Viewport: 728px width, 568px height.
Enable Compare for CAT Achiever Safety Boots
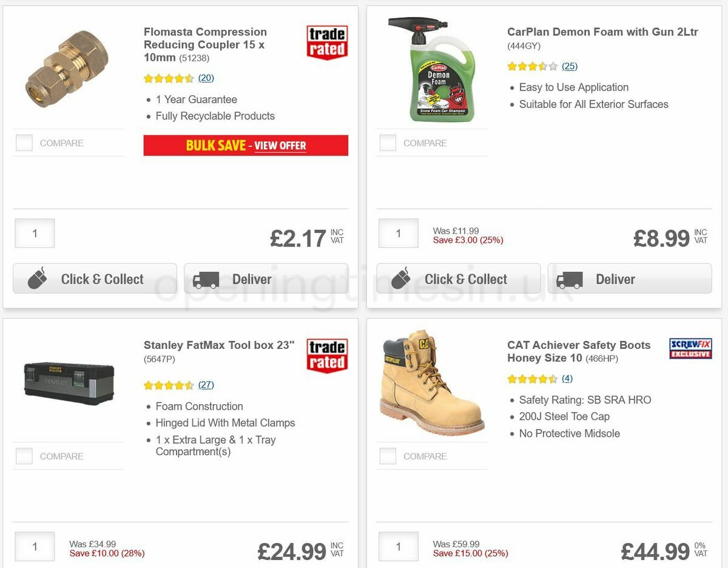point(387,456)
